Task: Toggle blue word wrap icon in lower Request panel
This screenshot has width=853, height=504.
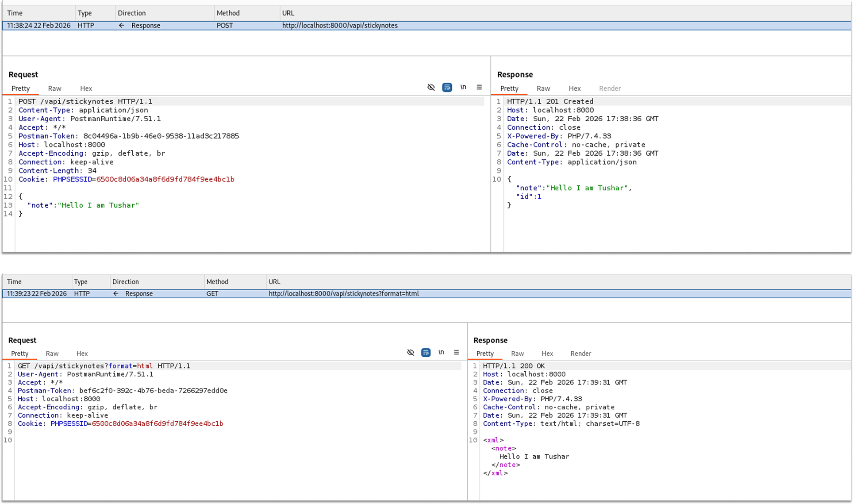Action: point(426,353)
